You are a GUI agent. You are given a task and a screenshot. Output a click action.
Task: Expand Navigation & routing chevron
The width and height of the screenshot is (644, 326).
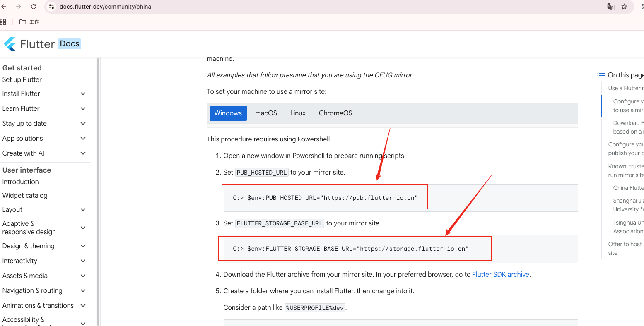[83, 291]
